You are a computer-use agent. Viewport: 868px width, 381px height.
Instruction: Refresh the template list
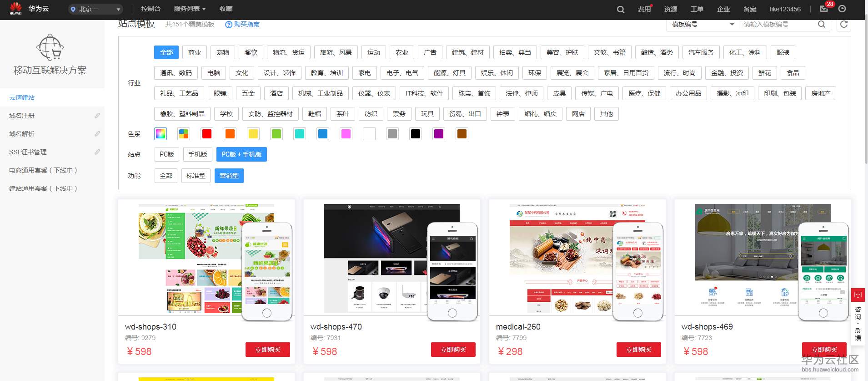point(844,24)
